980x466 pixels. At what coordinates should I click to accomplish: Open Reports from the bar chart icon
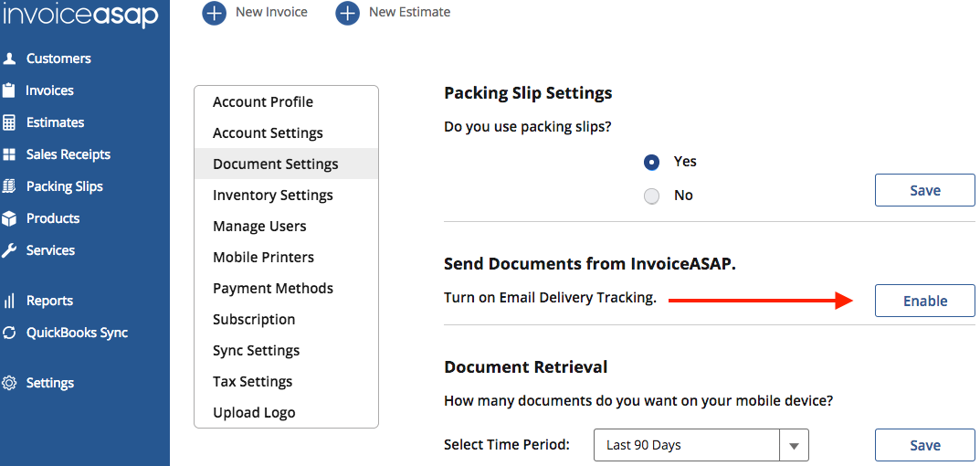tap(9, 301)
